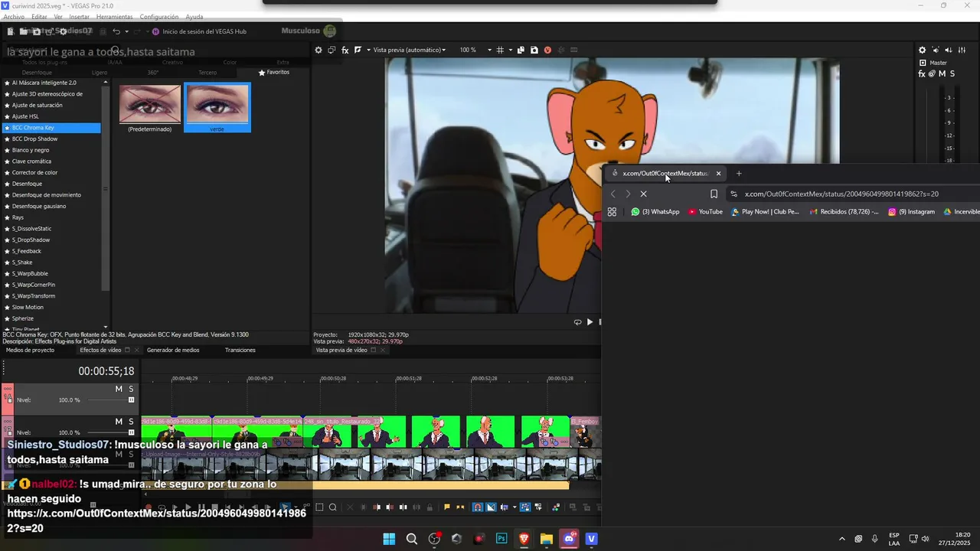Open Medios de proyecto tab

(31, 350)
